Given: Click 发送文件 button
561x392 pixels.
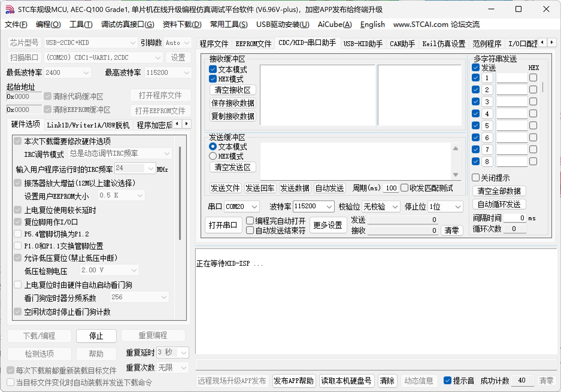Looking at the screenshot, I should (225, 188).
